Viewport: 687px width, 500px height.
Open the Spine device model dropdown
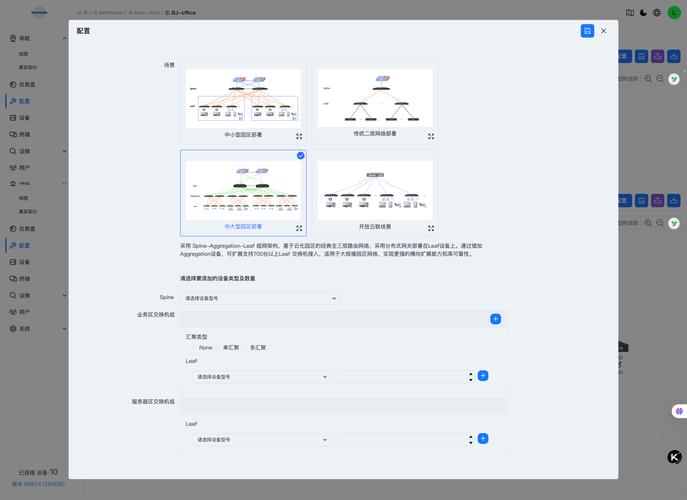[x=260, y=298]
